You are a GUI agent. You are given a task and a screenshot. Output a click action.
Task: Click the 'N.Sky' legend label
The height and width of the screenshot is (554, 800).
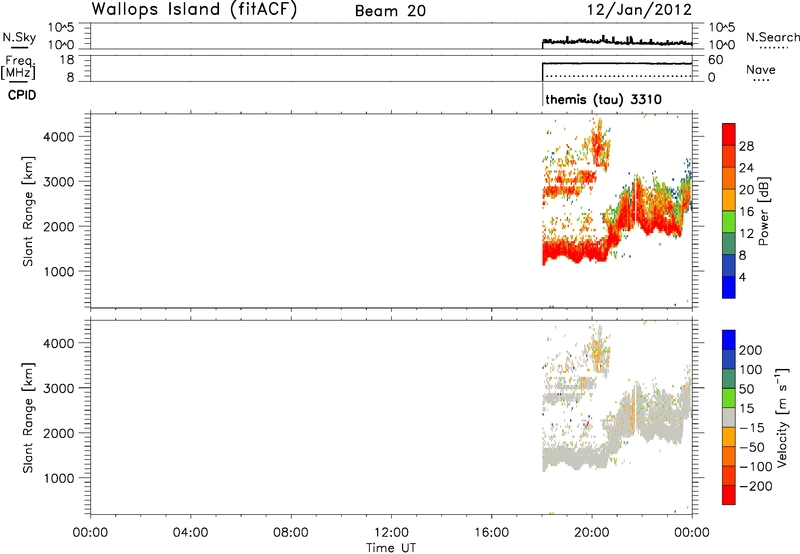pyautogui.click(x=19, y=37)
